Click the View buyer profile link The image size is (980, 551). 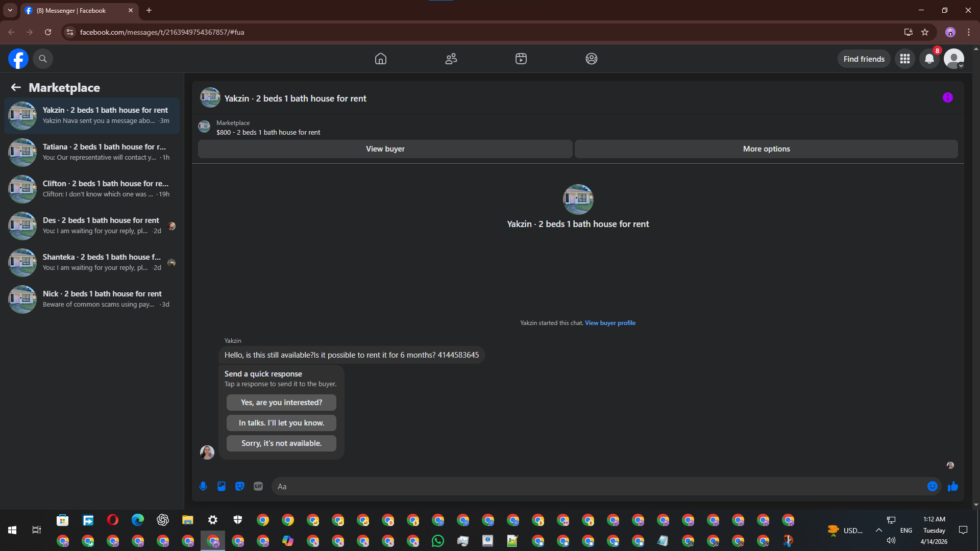610,323
